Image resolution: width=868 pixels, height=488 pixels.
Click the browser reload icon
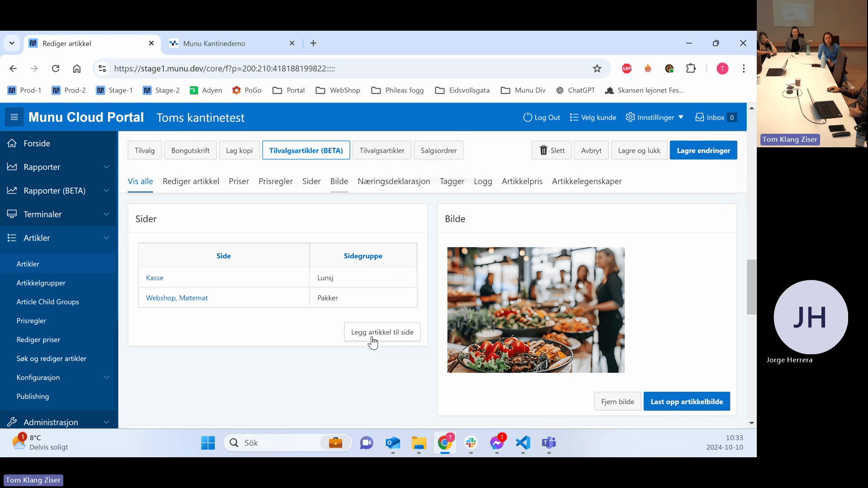click(56, 69)
